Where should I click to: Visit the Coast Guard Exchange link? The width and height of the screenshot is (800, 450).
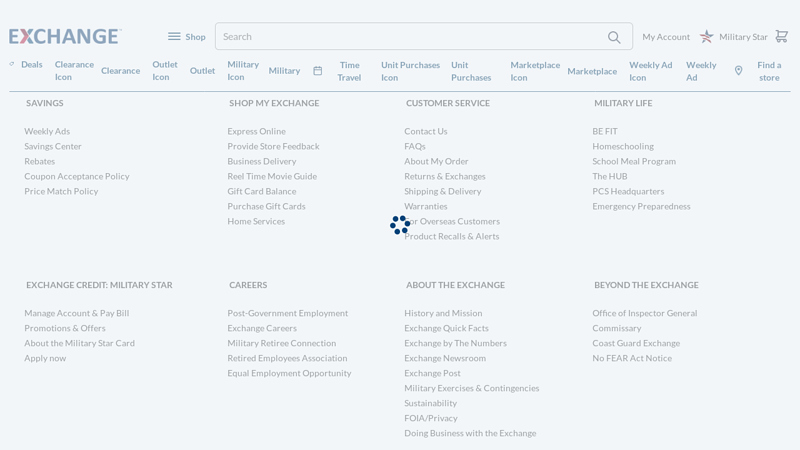pyautogui.click(x=636, y=343)
